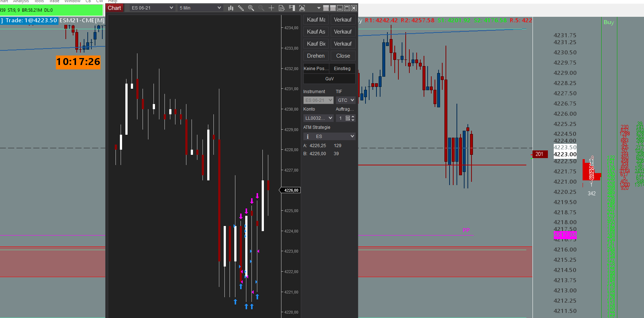Click the zoom out magnifier icon
Screen dimensions: 644x318
point(261,8)
